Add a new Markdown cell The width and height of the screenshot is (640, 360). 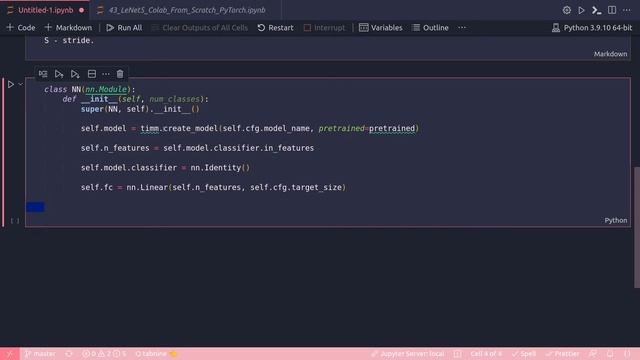(x=68, y=28)
